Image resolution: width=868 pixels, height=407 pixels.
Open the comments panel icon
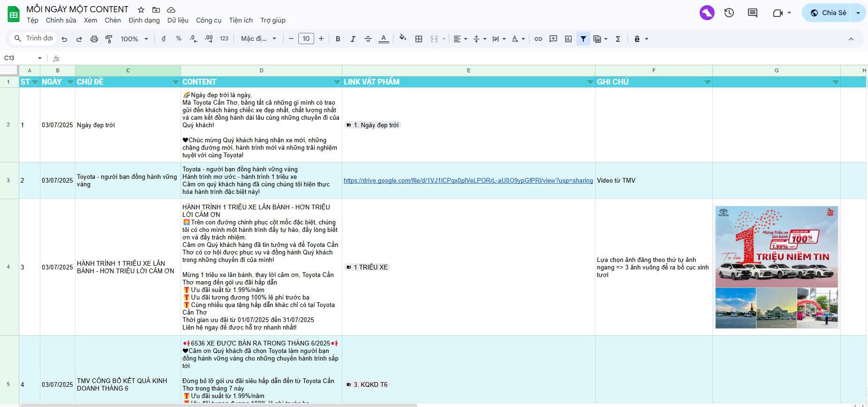coord(752,13)
